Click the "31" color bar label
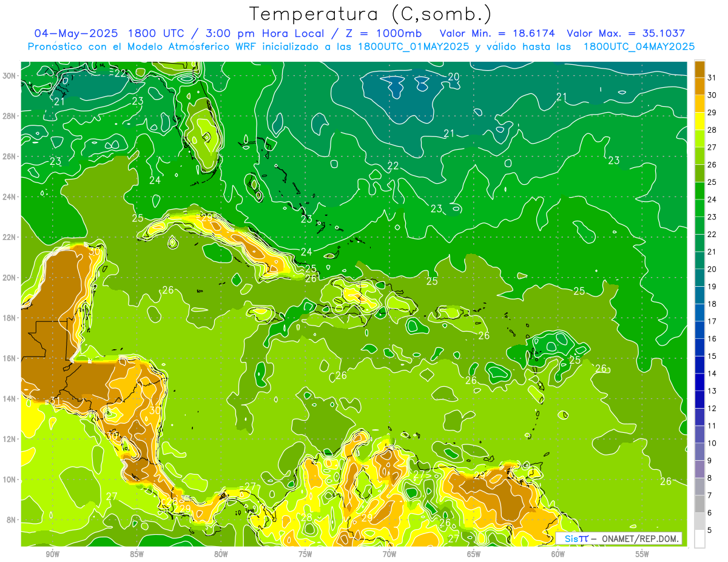Viewport: 728px width, 562px height. [x=712, y=78]
